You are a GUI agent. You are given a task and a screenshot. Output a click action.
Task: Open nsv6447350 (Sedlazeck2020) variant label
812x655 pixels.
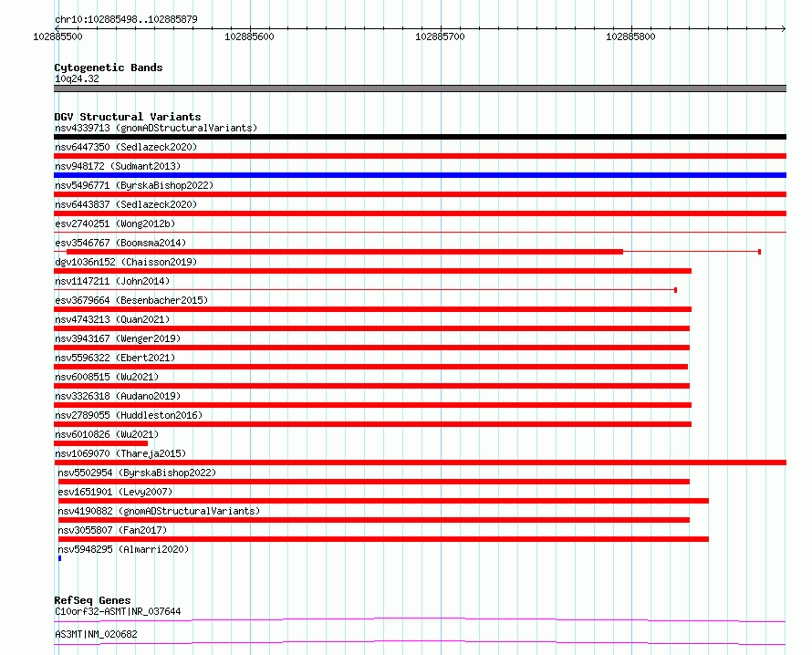126,147
